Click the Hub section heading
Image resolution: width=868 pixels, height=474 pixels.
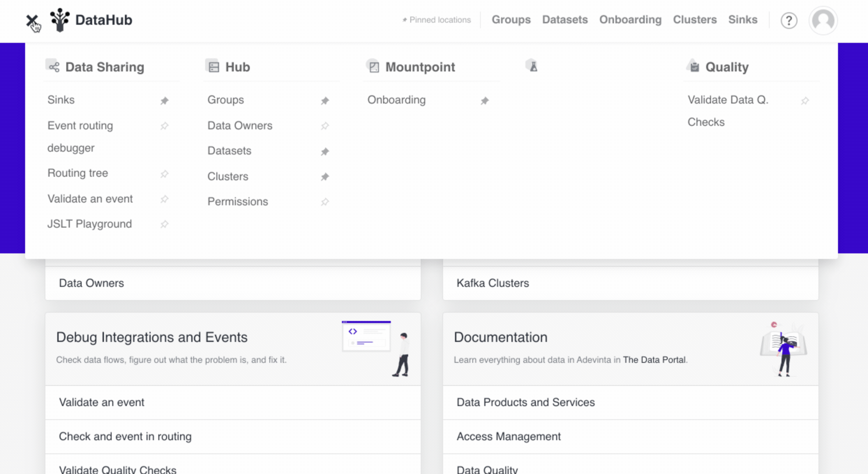pos(238,67)
